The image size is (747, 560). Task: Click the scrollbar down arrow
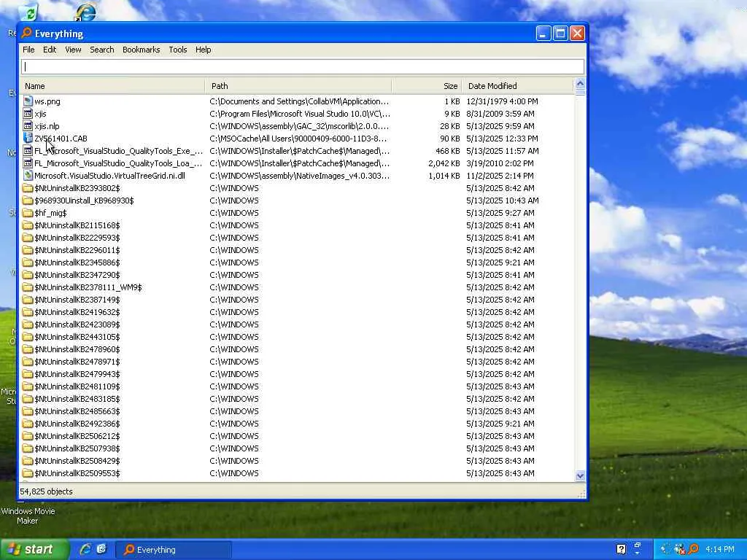pos(580,475)
